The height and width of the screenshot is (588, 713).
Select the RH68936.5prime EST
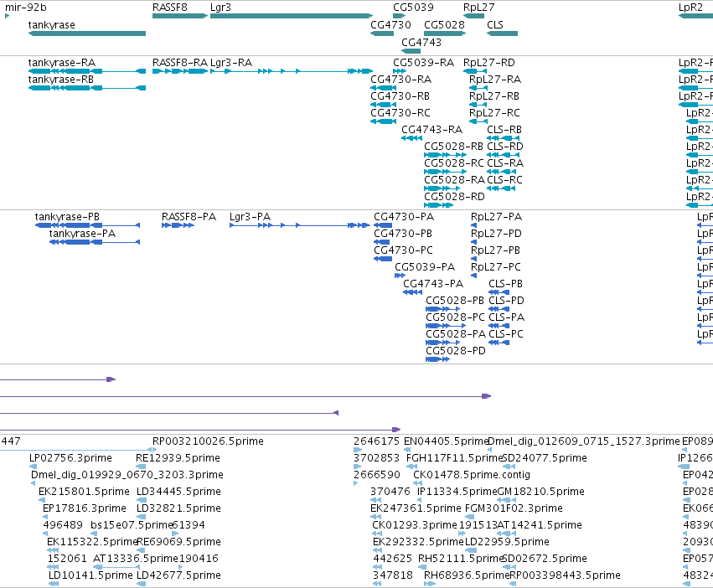430,584
